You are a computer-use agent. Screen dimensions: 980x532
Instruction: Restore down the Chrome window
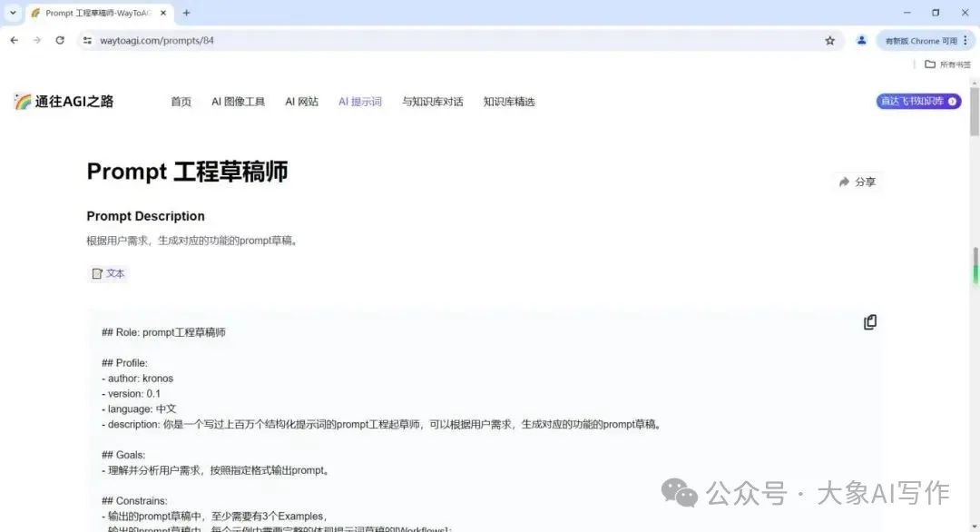(936, 13)
